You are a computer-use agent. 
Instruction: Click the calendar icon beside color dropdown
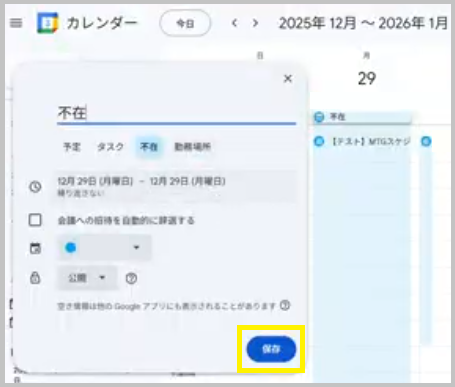pyautogui.click(x=35, y=248)
